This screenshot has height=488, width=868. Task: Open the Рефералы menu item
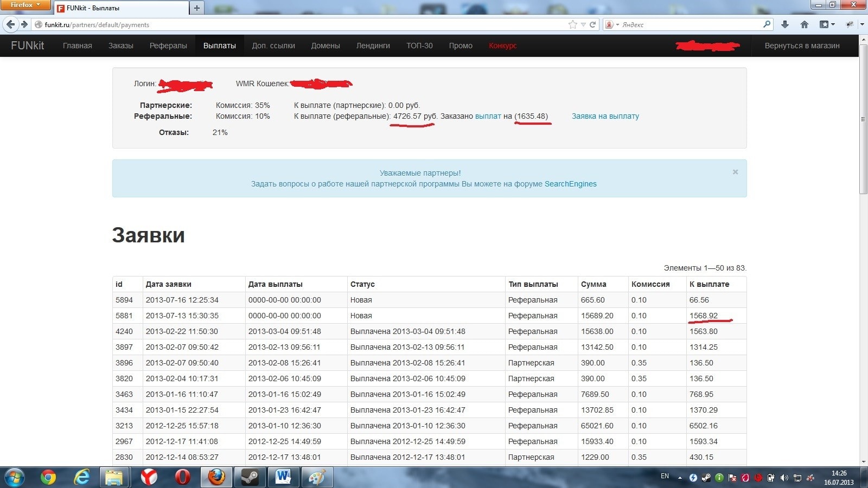click(x=168, y=46)
